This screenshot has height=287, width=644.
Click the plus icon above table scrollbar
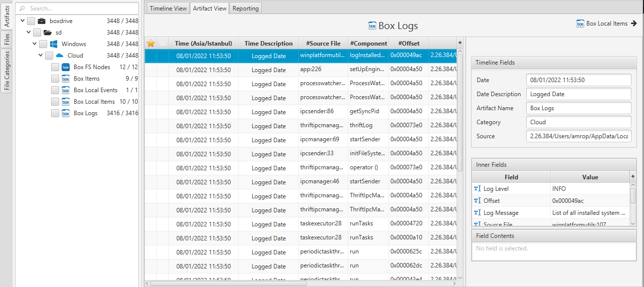click(x=460, y=43)
